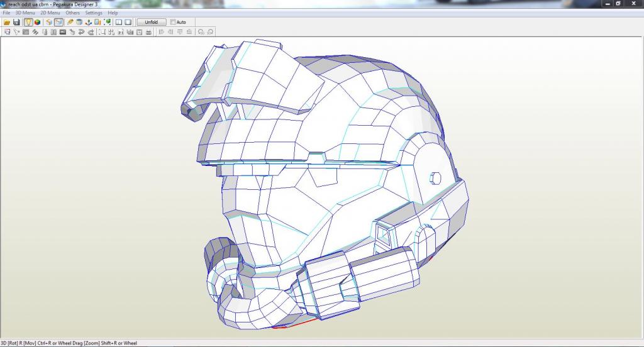Click the third second-row gray panel icon
Viewport: 644px width, 347px height.
[x=25, y=32]
